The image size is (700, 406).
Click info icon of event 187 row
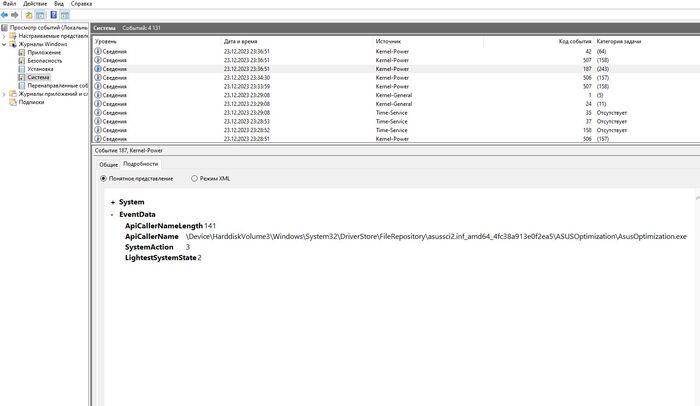[98, 69]
